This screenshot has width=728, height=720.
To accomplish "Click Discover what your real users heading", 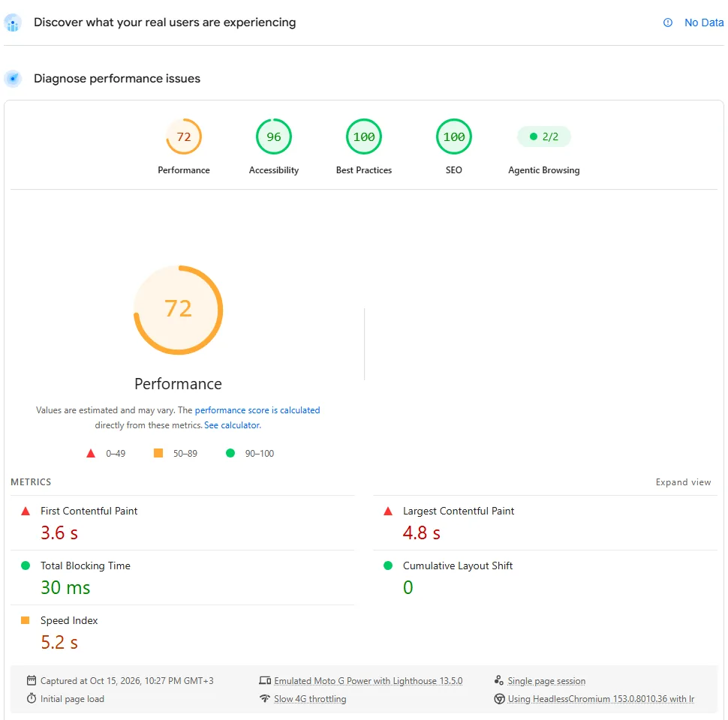I will click(x=165, y=22).
